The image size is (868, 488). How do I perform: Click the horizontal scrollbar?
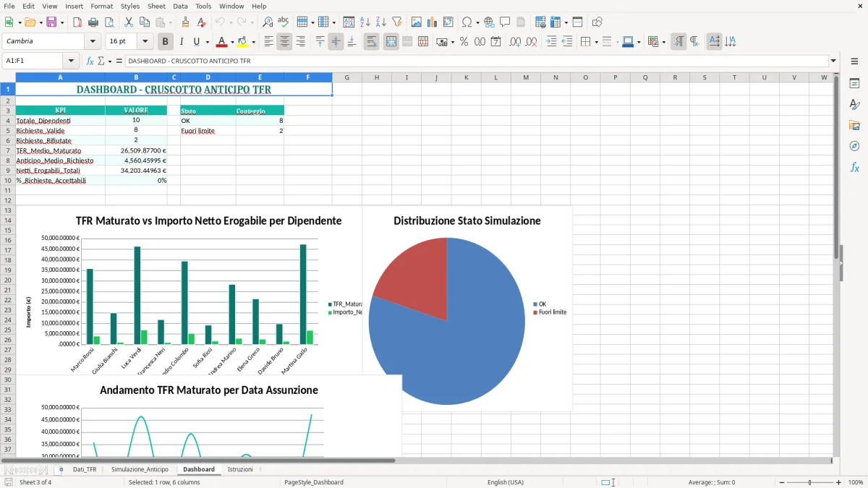point(198,460)
